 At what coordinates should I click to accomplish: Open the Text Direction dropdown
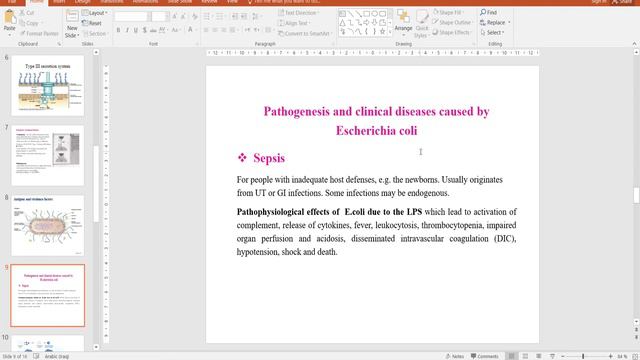pos(299,13)
